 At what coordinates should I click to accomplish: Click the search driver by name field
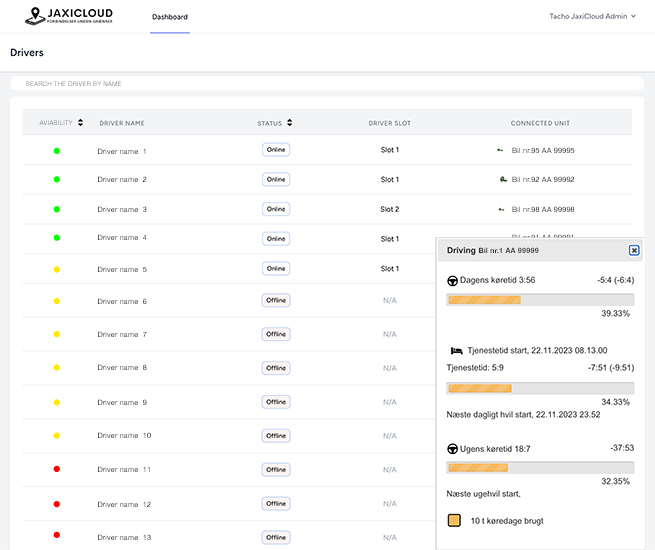tap(326, 84)
